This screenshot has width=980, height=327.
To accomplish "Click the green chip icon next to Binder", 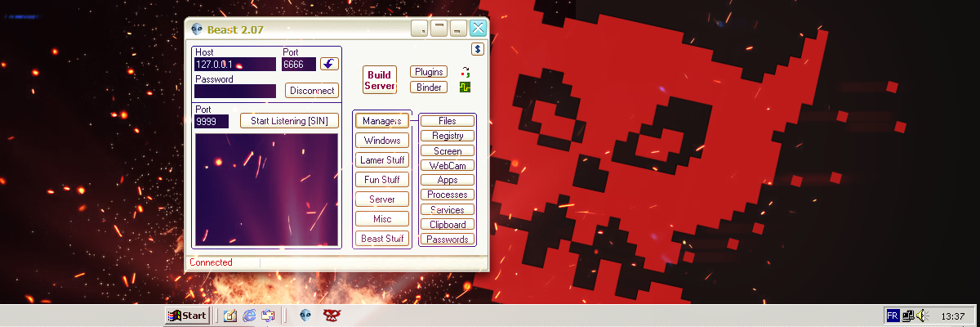I will pos(465,87).
